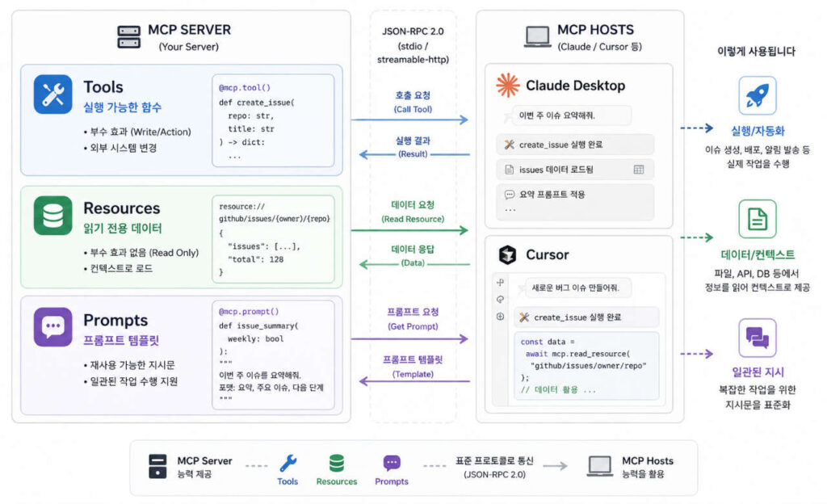Click the orange Claude Desktop starburst logo
The height and width of the screenshot is (504, 827).
click(507, 85)
